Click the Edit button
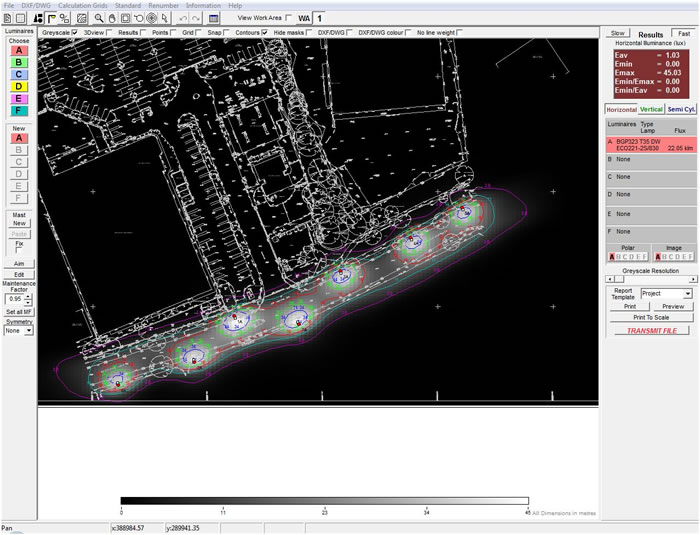This screenshot has height=535, width=700. point(19,275)
